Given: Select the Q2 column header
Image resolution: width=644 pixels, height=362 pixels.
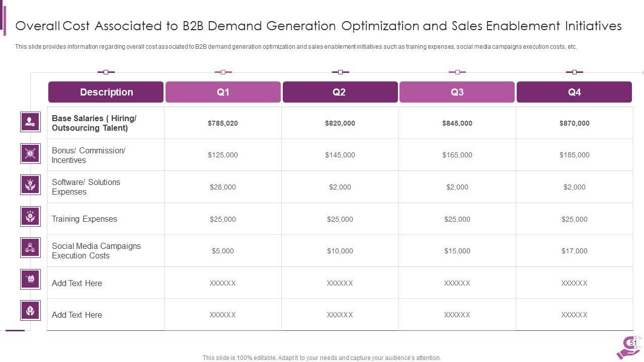Looking at the screenshot, I should pyautogui.click(x=340, y=92).
